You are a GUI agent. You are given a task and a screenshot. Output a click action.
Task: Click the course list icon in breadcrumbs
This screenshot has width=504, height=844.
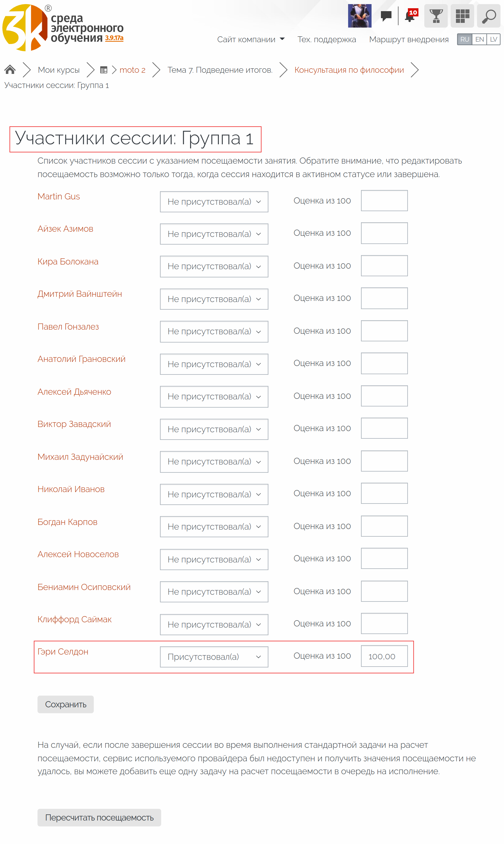pyautogui.click(x=104, y=70)
